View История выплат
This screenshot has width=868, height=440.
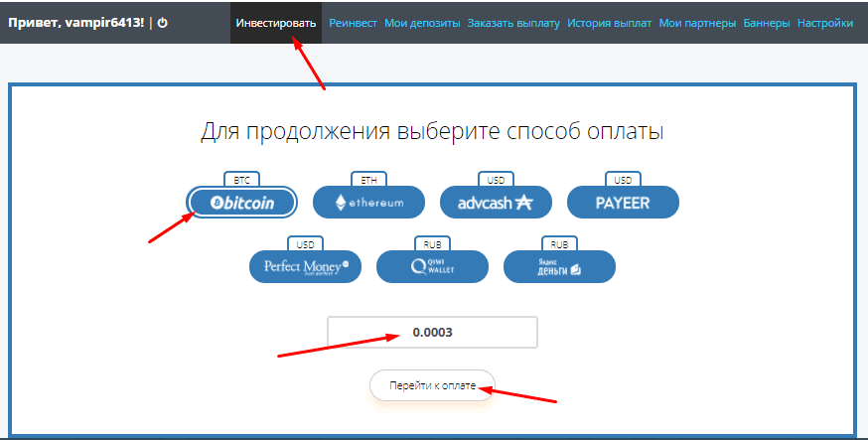(610, 23)
